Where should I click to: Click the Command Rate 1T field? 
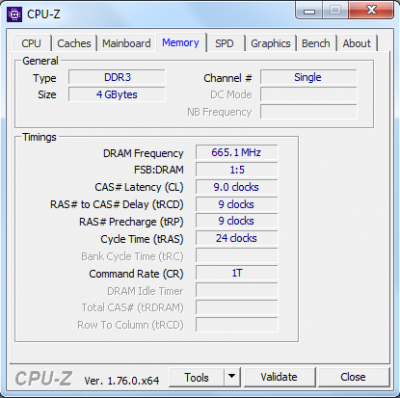pyautogui.click(x=236, y=273)
